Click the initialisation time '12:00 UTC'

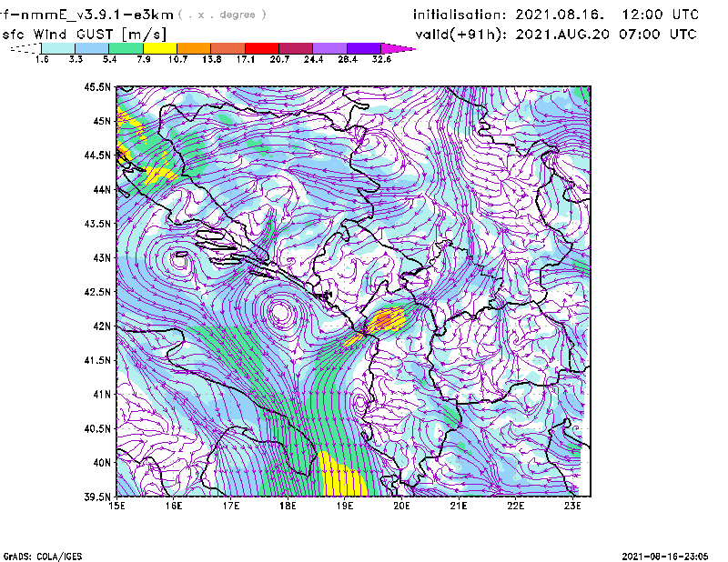click(x=661, y=15)
